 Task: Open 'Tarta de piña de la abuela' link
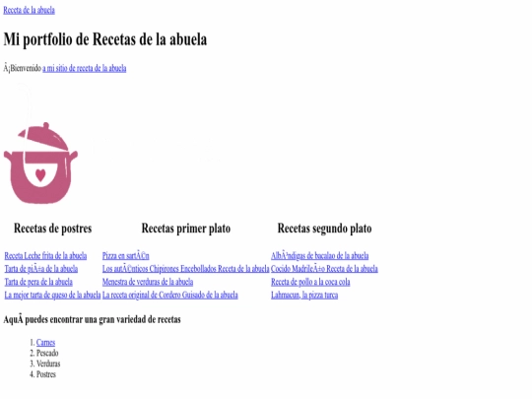[41, 269]
